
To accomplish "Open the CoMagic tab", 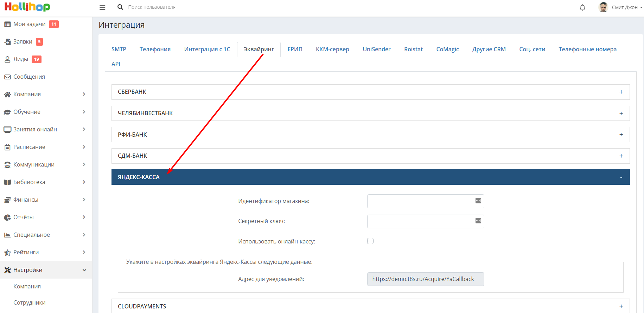I will coord(447,49).
